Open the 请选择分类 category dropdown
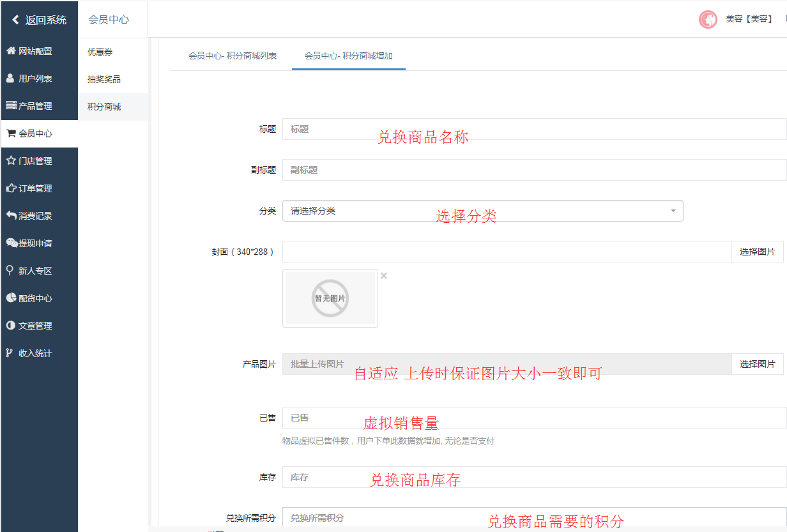This screenshot has height=532, width=787. pos(482,211)
